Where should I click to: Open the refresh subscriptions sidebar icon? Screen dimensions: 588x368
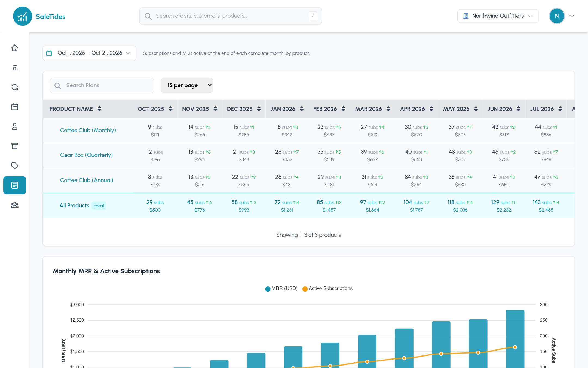coord(15,87)
